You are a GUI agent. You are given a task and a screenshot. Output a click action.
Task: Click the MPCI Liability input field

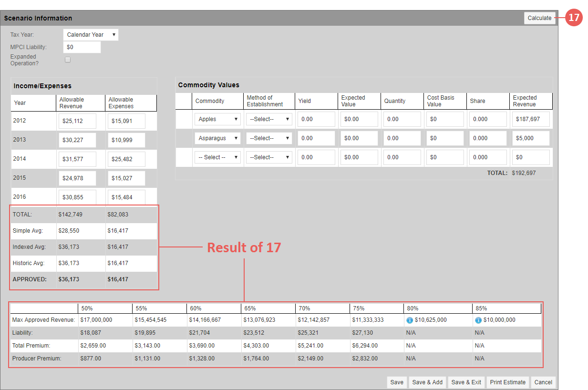pos(82,47)
